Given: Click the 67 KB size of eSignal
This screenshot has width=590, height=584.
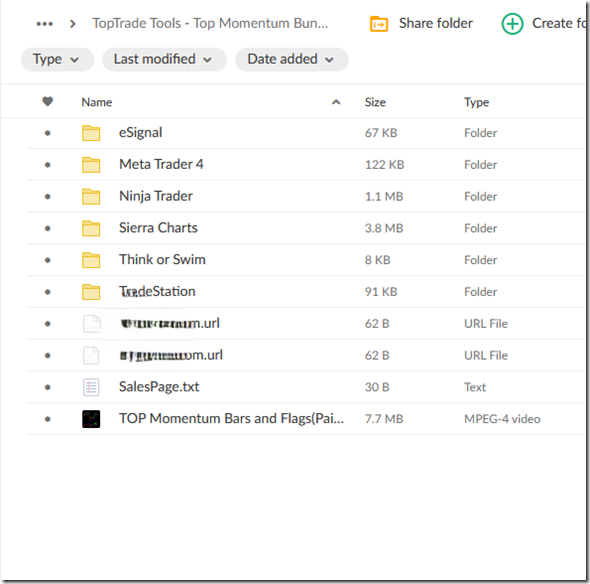Looking at the screenshot, I should pos(381,133).
